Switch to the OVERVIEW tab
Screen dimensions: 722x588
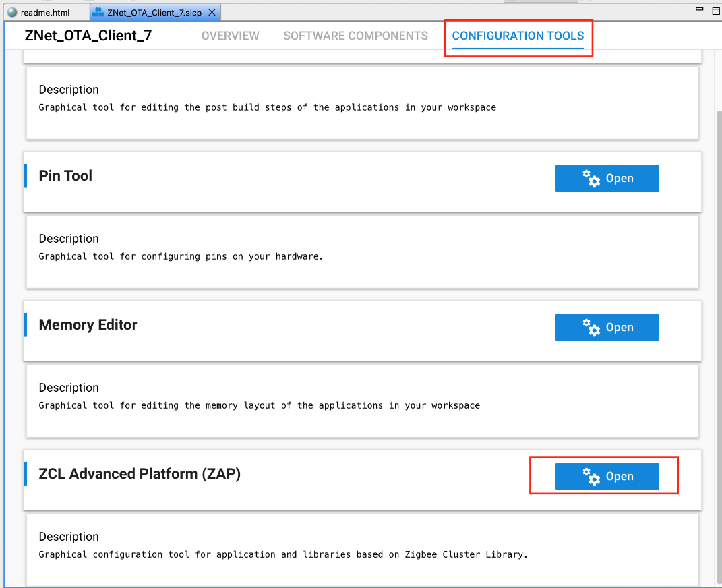pos(230,36)
